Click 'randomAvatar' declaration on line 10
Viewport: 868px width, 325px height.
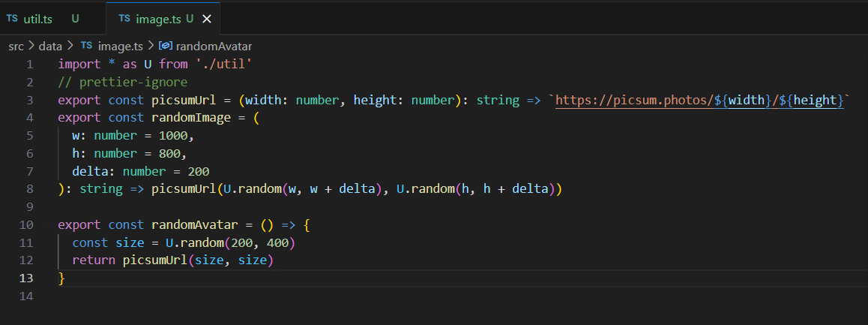pyautogui.click(x=195, y=224)
